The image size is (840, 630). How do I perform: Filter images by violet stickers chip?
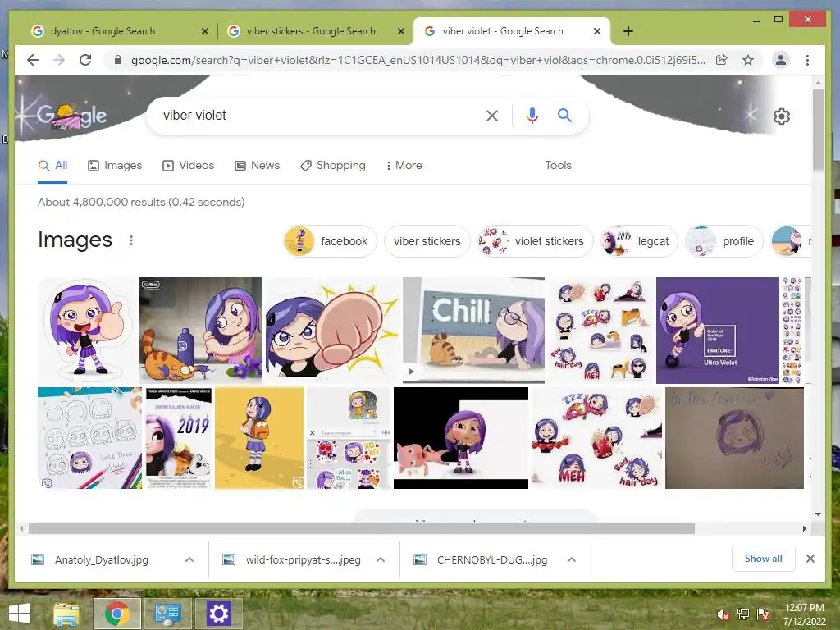pos(535,241)
